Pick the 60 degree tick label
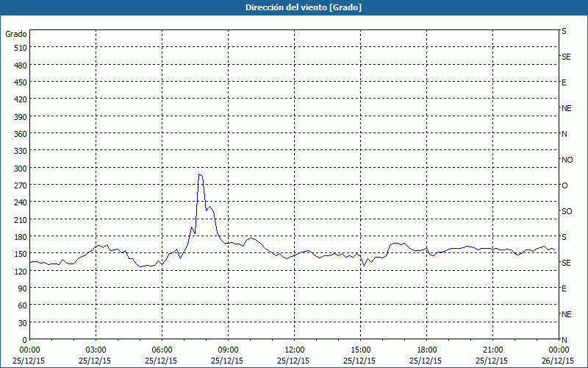588x368 pixels. 23,305
